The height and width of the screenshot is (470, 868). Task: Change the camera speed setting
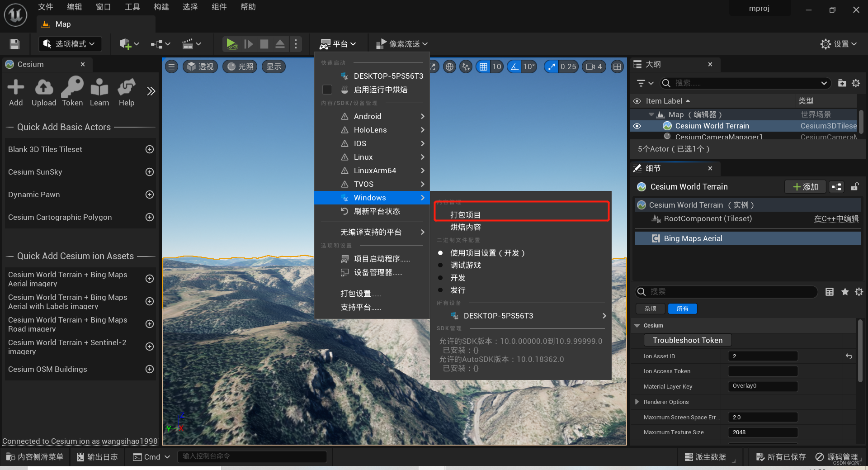coord(594,67)
